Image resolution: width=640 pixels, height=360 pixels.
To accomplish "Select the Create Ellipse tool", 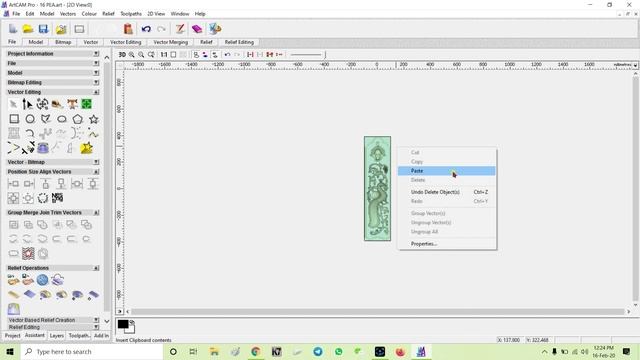I will click(62, 119).
